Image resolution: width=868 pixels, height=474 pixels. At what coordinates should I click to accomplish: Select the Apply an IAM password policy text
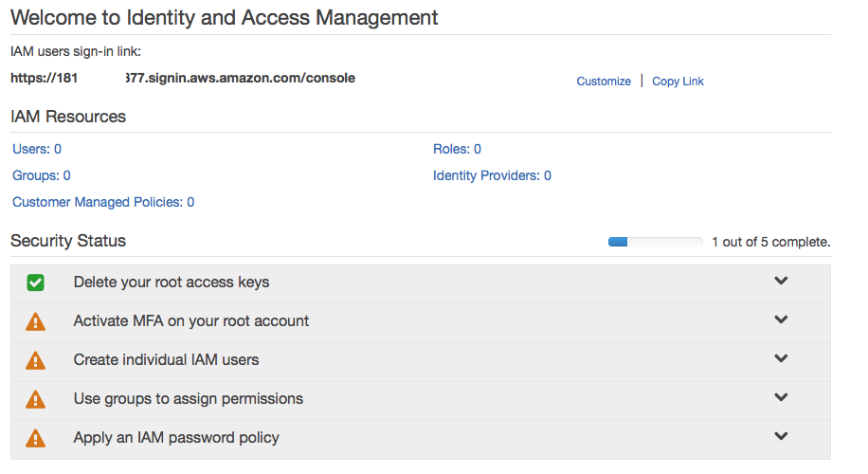pos(176,437)
